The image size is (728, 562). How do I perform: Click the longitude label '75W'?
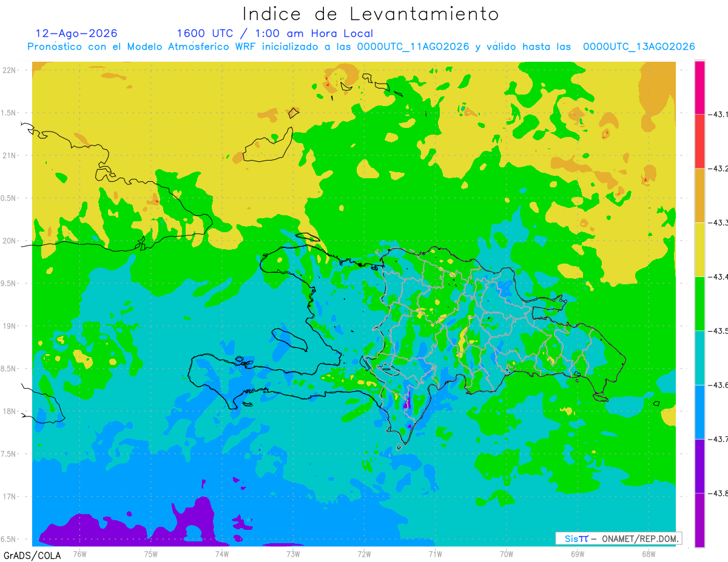pos(151,554)
